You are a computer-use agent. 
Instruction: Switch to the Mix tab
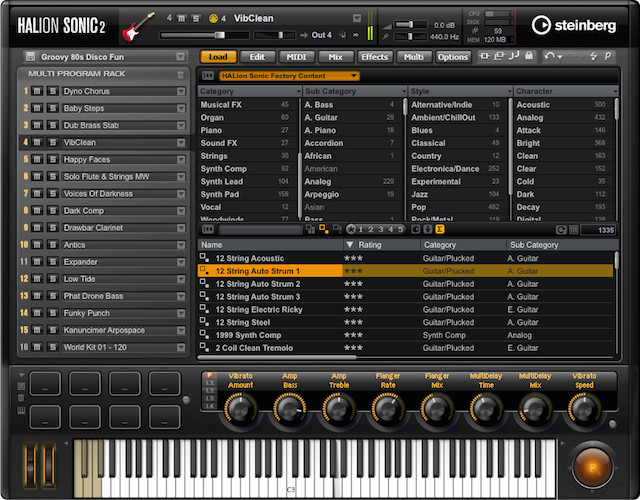point(336,57)
